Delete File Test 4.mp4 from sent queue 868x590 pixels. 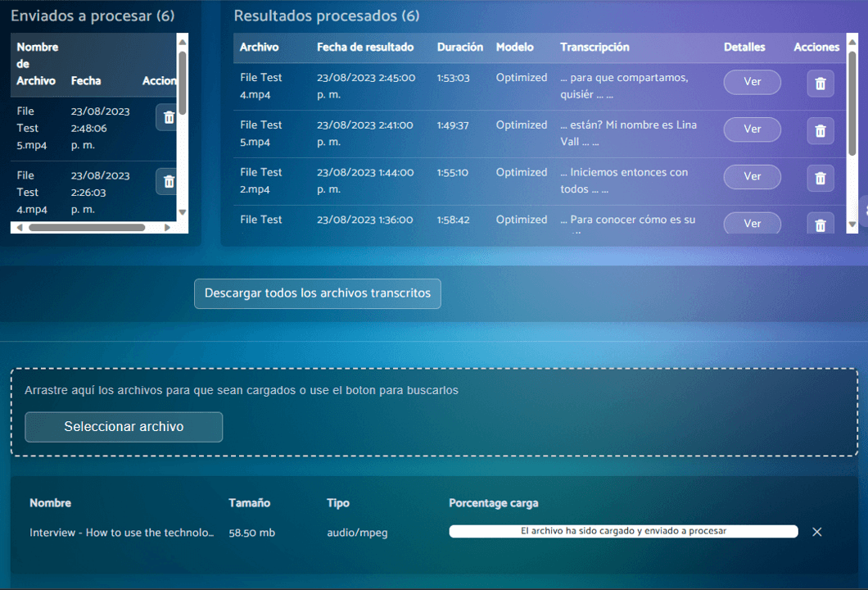coord(168,182)
